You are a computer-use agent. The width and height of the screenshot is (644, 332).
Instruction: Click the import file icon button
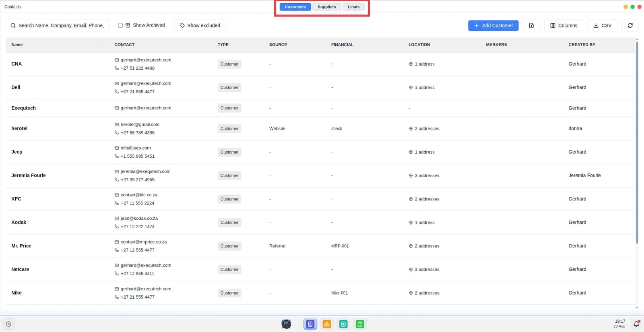[531, 25]
